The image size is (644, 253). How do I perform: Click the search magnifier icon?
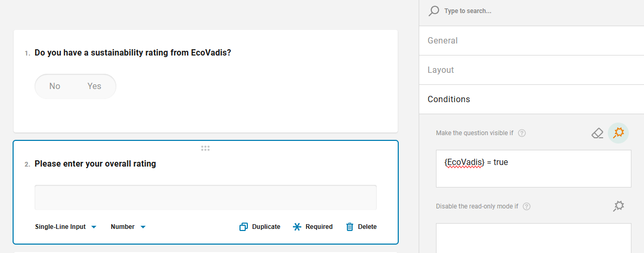click(x=433, y=11)
